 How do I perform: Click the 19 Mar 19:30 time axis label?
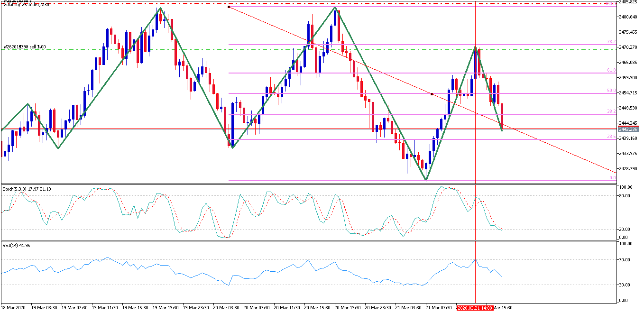point(166,308)
